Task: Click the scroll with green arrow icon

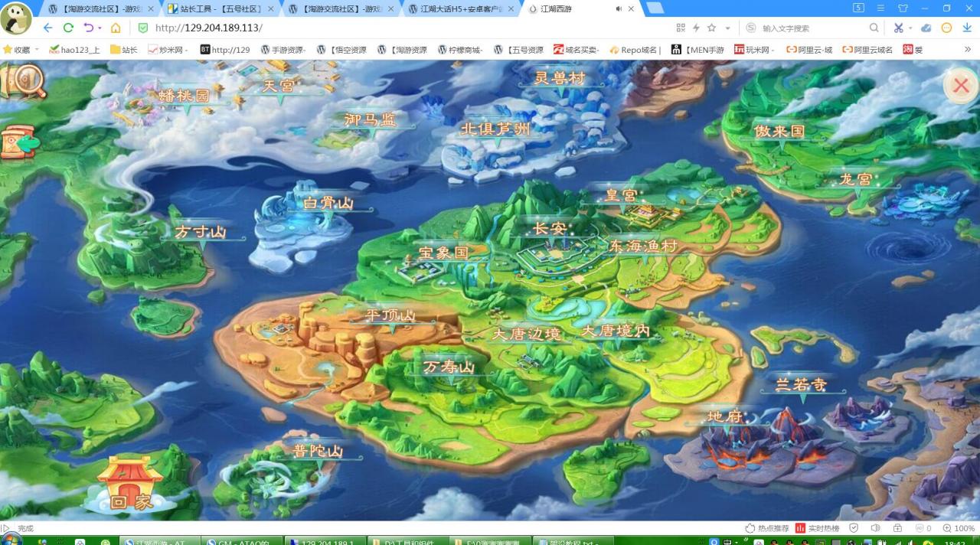Action: point(21,142)
